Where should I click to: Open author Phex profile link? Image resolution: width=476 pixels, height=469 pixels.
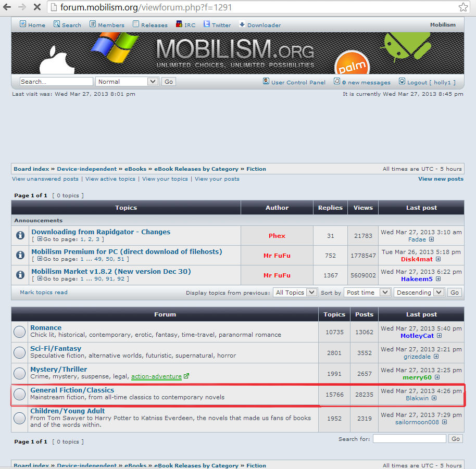pyautogui.click(x=277, y=236)
